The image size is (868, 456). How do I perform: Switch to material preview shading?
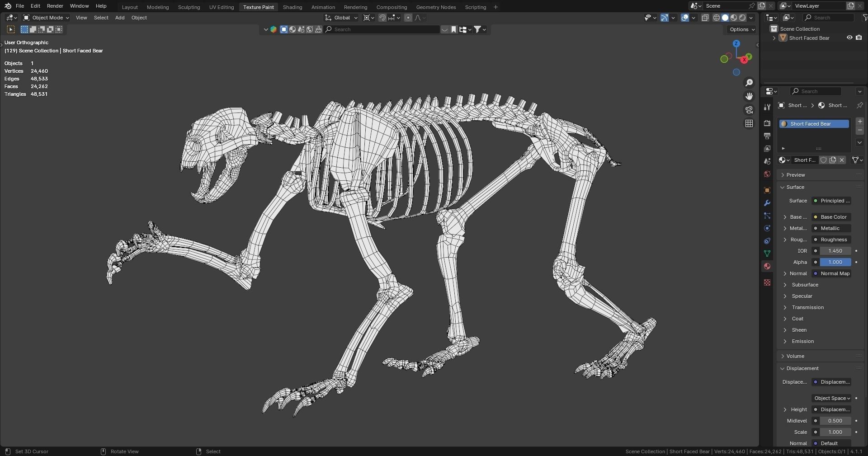coord(734,18)
